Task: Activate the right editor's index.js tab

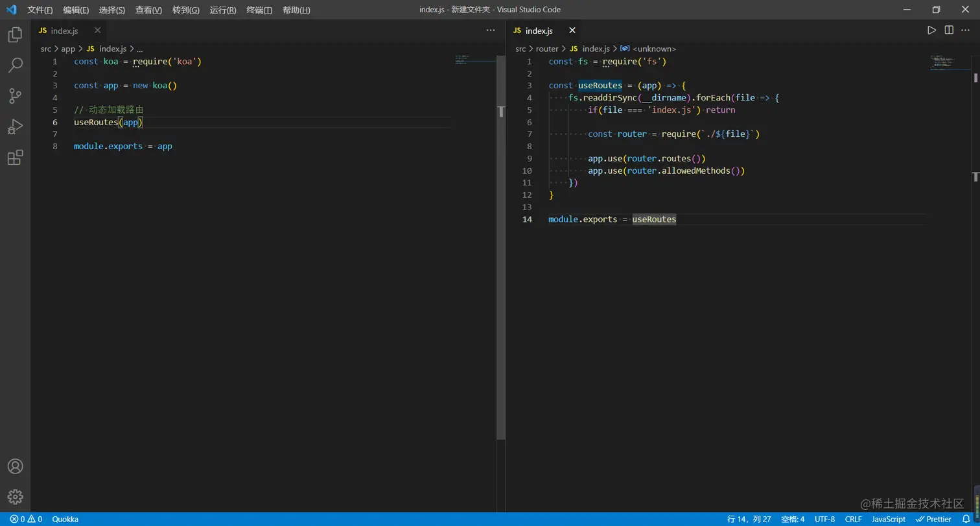Action: coord(543,30)
